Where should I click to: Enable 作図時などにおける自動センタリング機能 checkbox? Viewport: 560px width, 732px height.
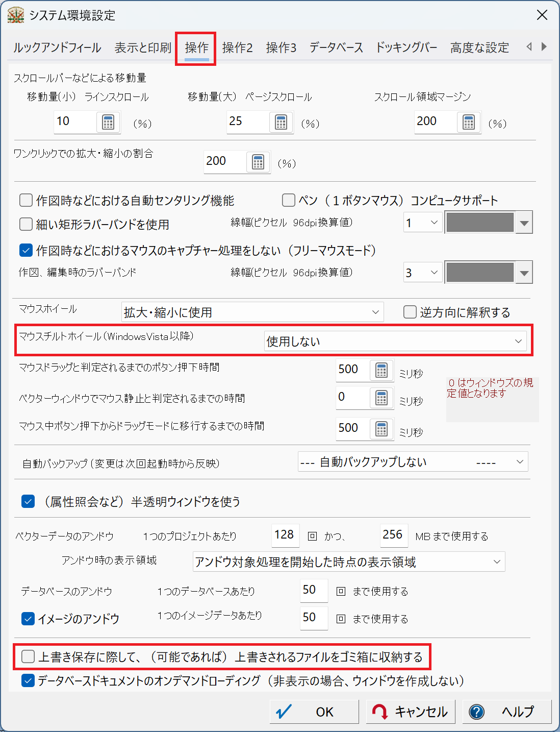point(26,200)
